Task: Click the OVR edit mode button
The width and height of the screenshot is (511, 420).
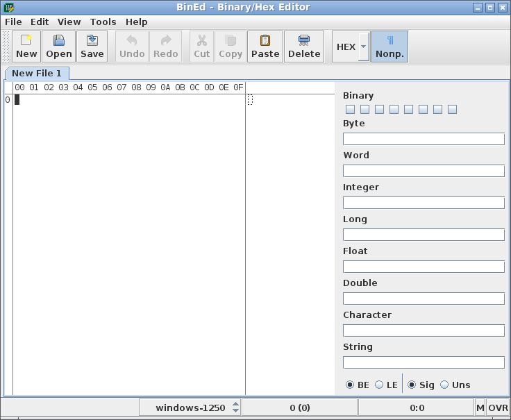Action: point(498,408)
